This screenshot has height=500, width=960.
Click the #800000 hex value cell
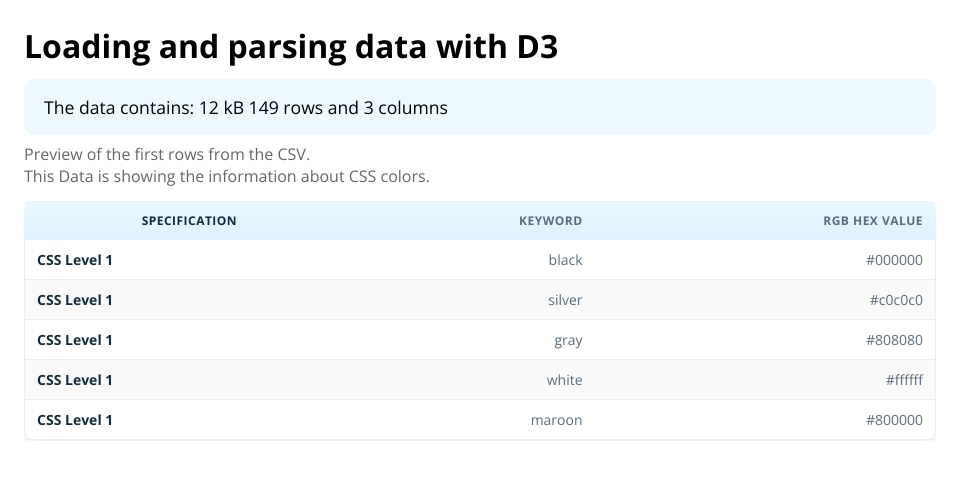(x=894, y=420)
